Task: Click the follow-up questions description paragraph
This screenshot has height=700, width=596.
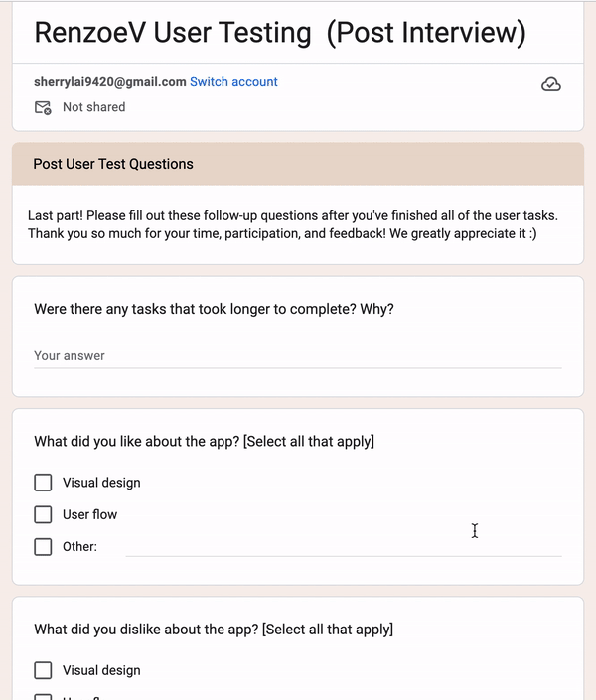Action: (x=293, y=224)
